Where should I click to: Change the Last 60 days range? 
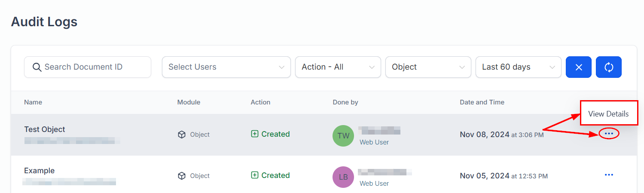pyautogui.click(x=518, y=67)
